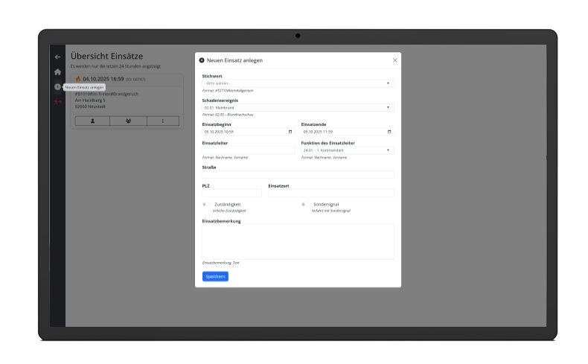588x364 pixels.
Task: Toggle the Zuständigkeit switch
Action: (205, 204)
